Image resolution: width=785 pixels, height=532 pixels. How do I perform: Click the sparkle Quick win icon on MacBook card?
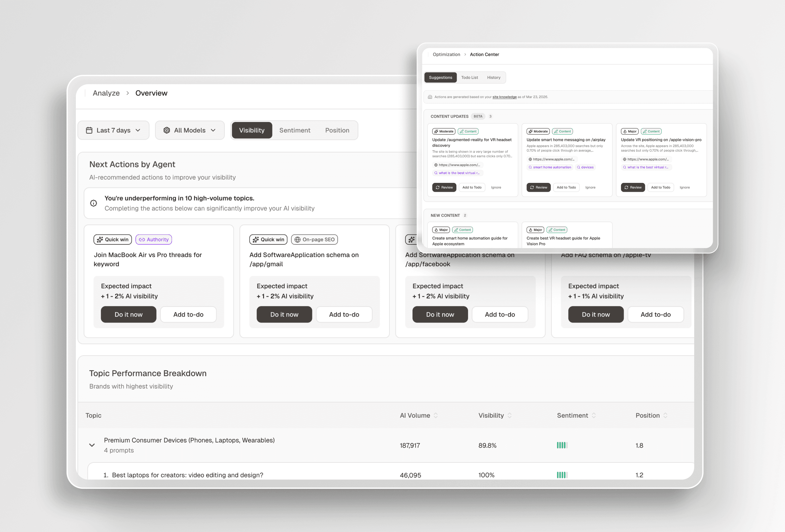[100, 239]
